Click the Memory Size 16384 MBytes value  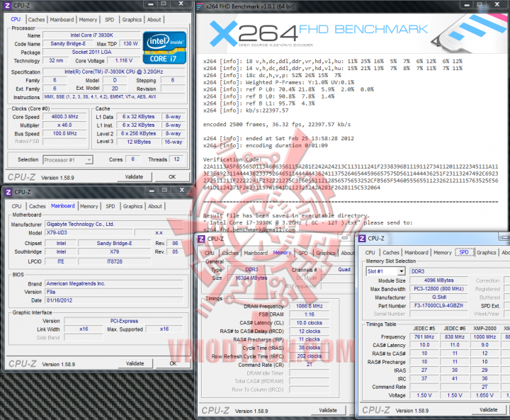pyautogui.click(x=251, y=278)
